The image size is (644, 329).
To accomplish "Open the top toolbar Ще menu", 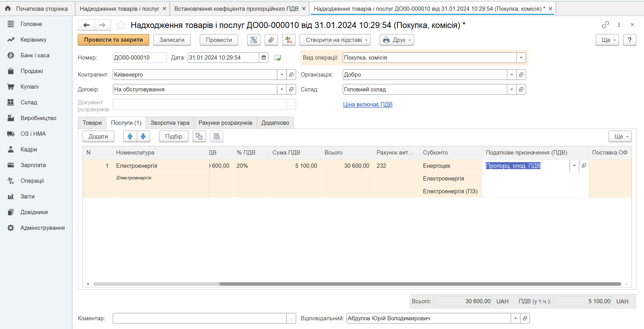I will 607,40.
